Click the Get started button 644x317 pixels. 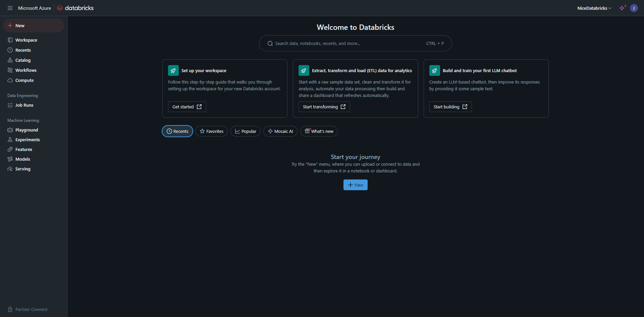[x=187, y=107]
